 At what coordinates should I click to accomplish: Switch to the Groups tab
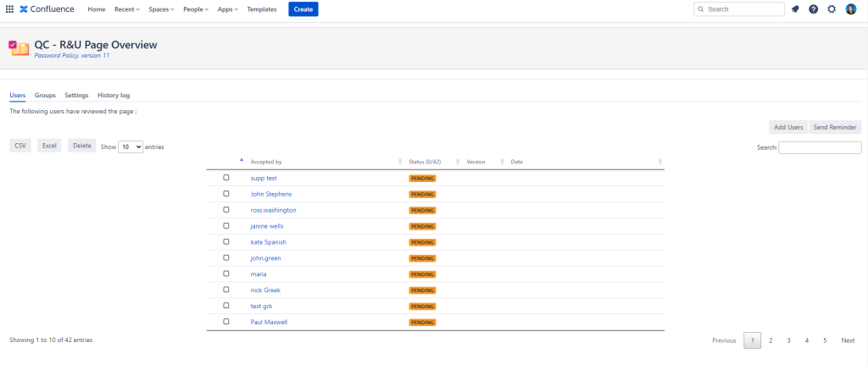tap(45, 95)
